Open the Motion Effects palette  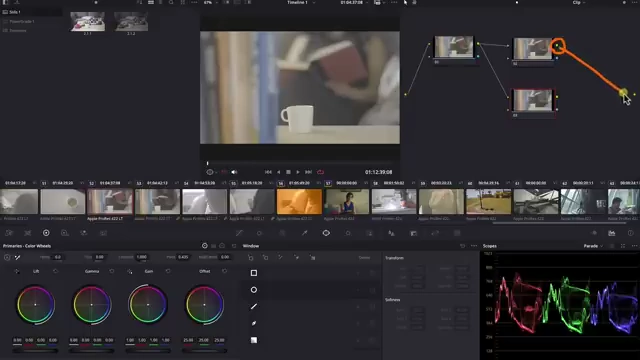click(x=103, y=233)
